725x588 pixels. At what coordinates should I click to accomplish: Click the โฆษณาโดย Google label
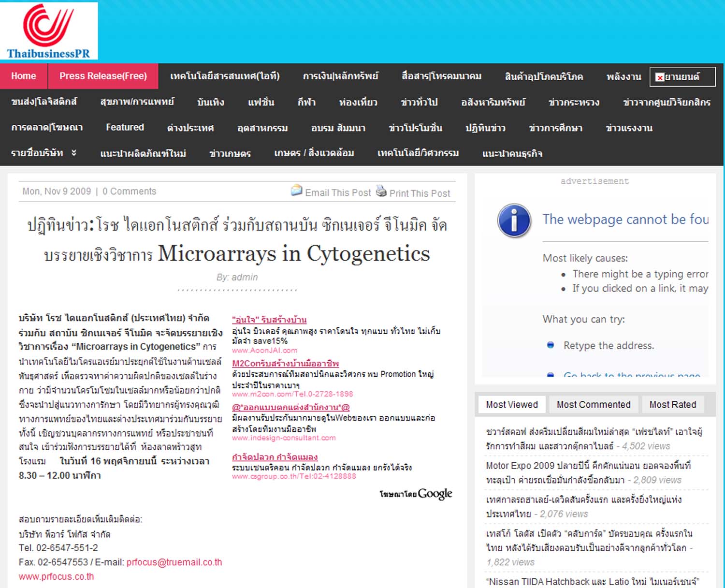(416, 494)
